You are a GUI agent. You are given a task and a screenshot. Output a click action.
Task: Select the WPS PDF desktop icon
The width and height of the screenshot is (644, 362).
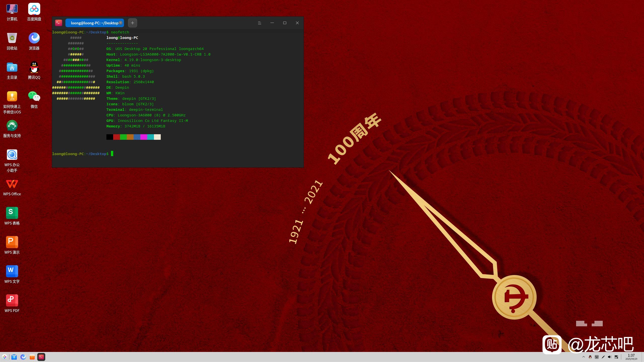12,304
